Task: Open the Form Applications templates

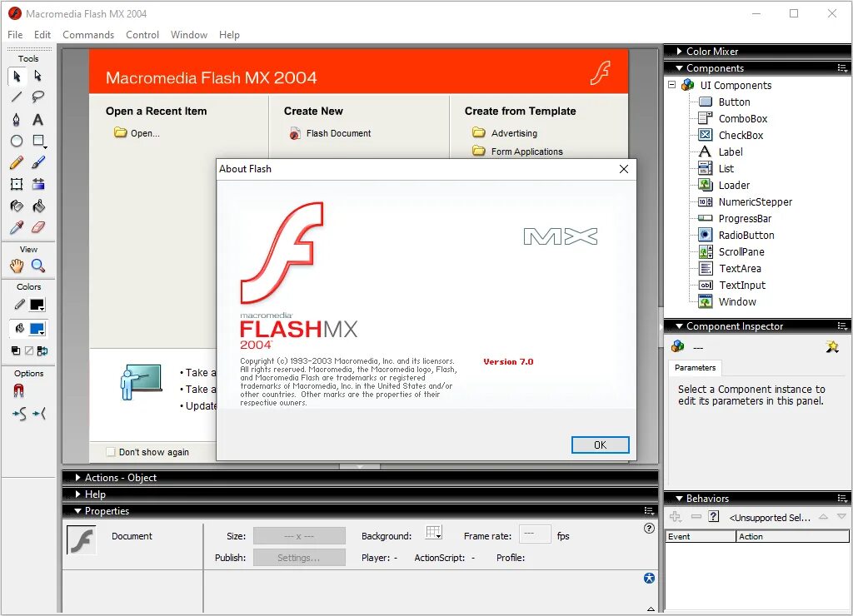Action: tap(517, 152)
